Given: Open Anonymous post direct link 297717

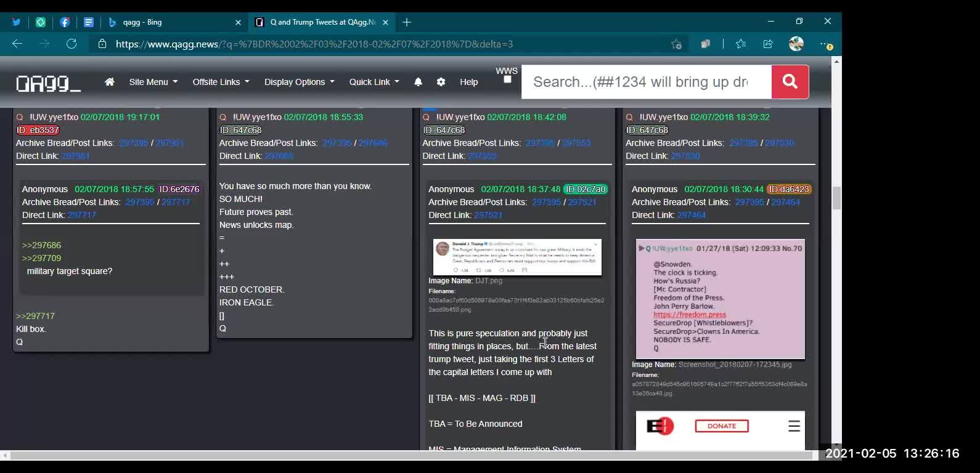Looking at the screenshot, I should click(82, 215).
